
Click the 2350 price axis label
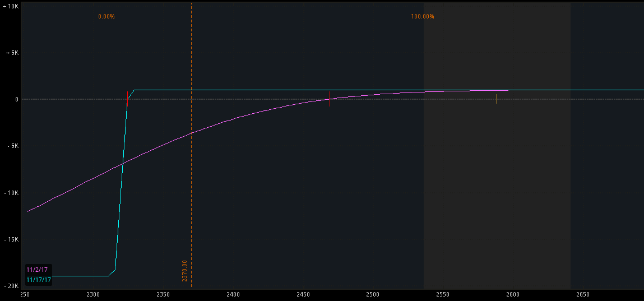click(x=163, y=294)
